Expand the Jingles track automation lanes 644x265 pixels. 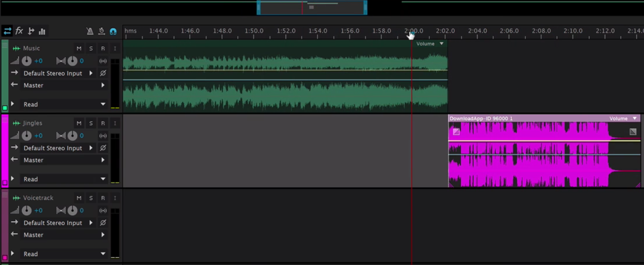point(12,179)
